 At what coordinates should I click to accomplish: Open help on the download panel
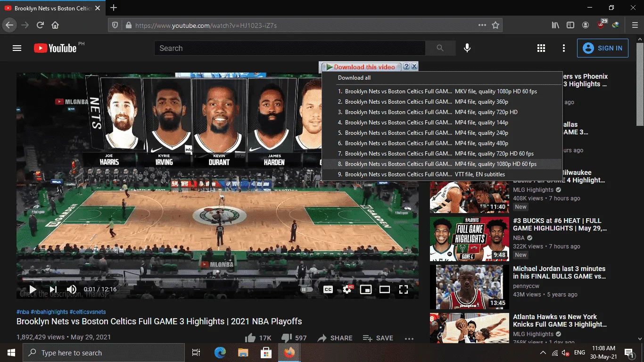(x=406, y=67)
